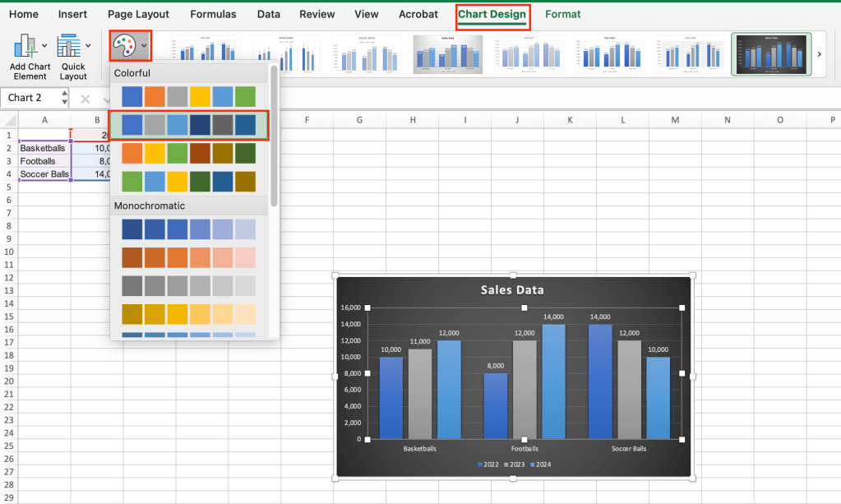
Task: Select column G header
Action: [x=359, y=120]
